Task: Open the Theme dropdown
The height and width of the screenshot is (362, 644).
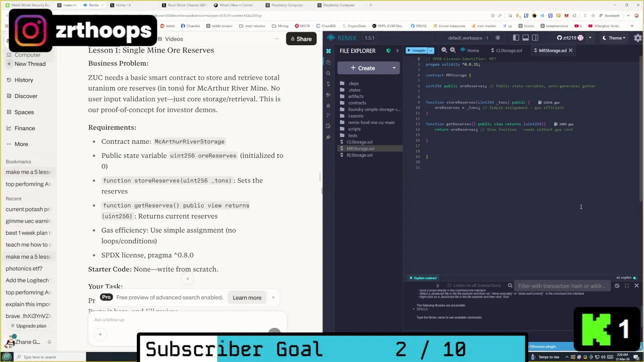Action: pyautogui.click(x=614, y=38)
